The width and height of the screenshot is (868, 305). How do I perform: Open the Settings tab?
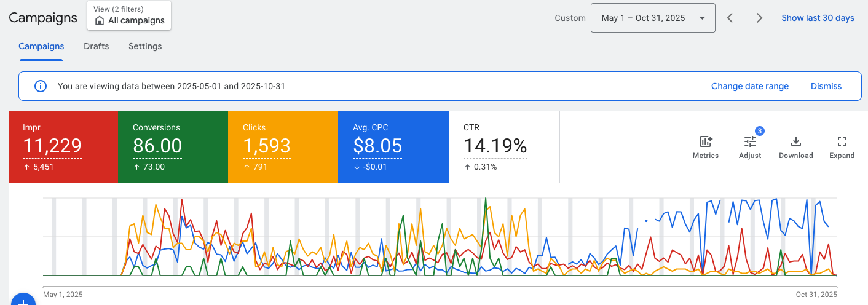(x=145, y=46)
